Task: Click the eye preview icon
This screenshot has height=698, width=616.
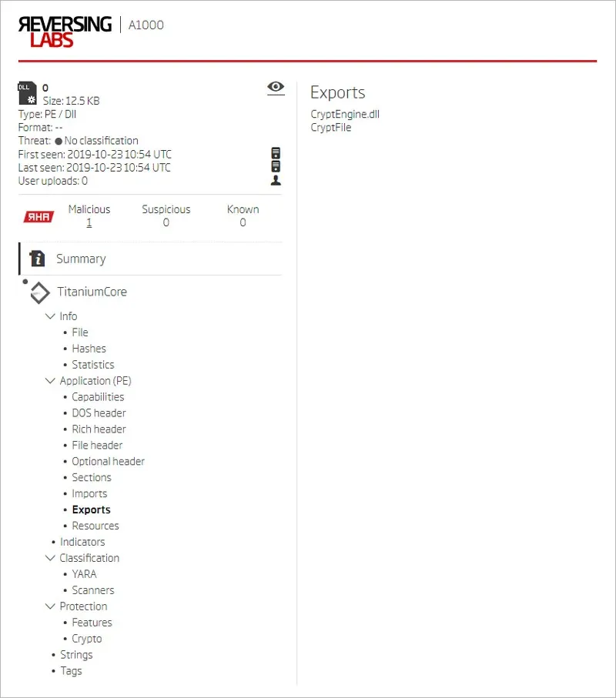Action: click(x=275, y=87)
